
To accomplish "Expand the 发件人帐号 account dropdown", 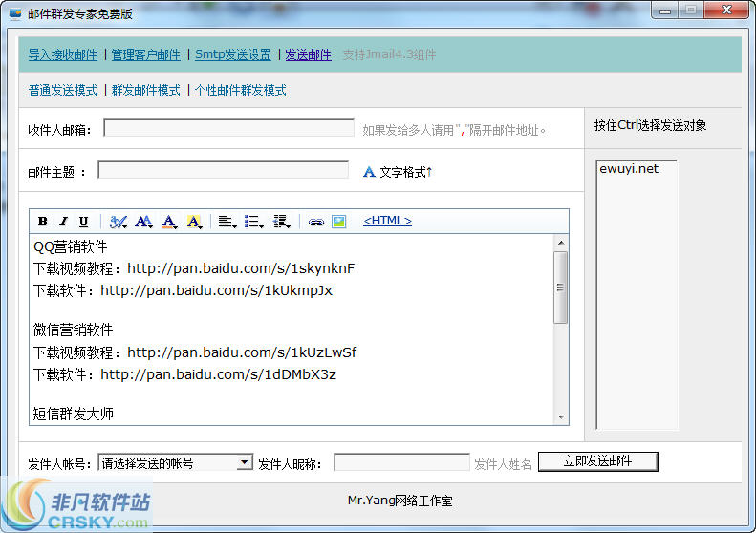I will pos(245,462).
